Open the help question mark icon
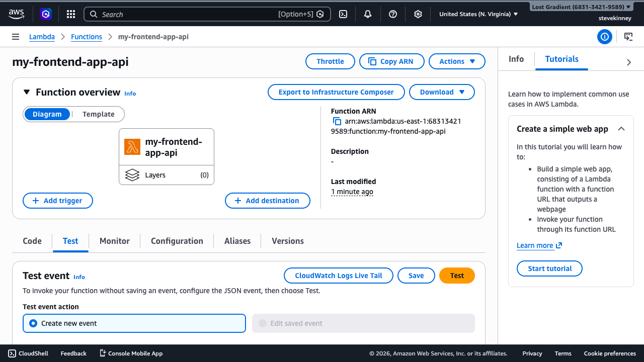The image size is (644, 362). pyautogui.click(x=393, y=14)
